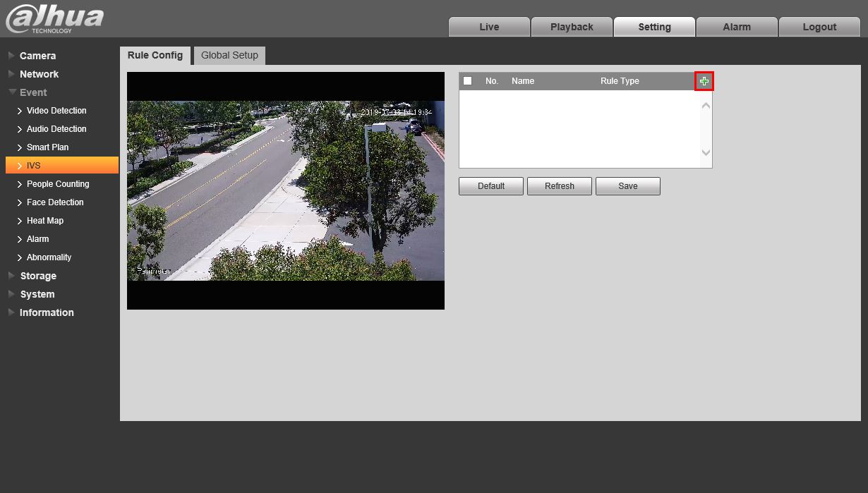868x493 pixels.
Task: Click the green plus add rule icon
Action: click(x=704, y=81)
